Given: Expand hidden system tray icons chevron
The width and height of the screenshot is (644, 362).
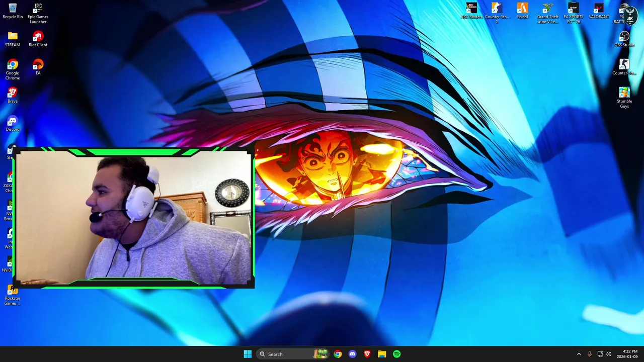Looking at the screenshot, I should 579,354.
